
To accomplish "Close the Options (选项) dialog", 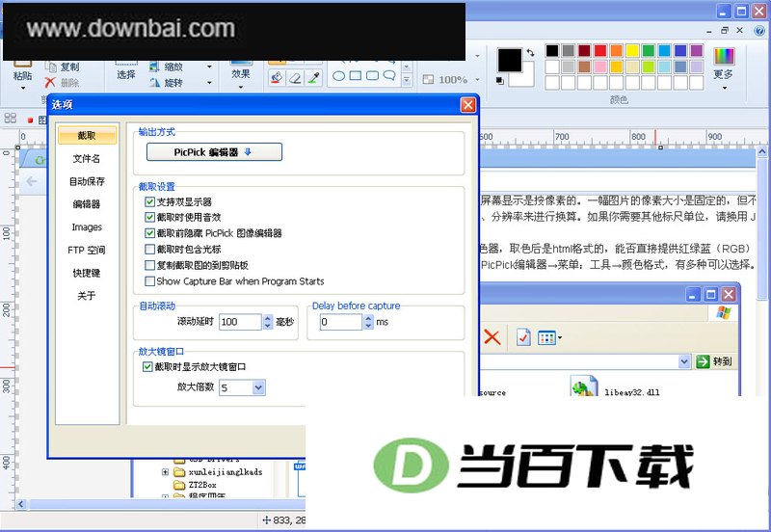I will [x=467, y=105].
